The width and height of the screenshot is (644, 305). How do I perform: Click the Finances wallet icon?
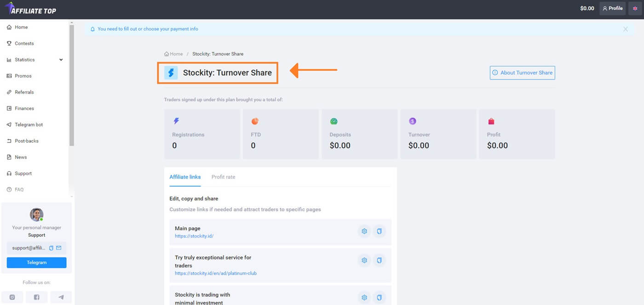[x=9, y=108]
